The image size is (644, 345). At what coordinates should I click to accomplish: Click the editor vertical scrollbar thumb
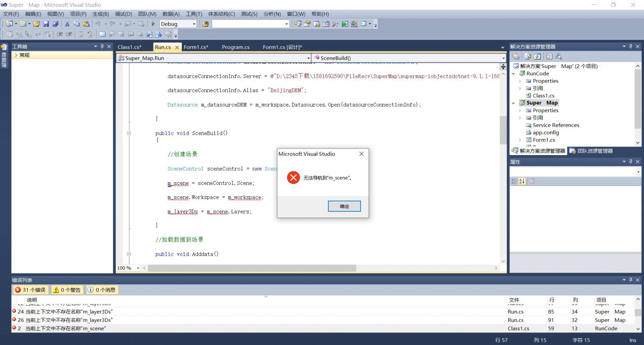503,130
